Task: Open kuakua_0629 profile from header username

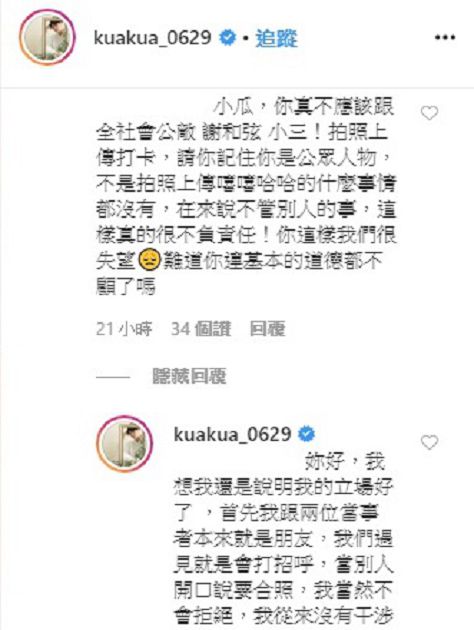Action: click(x=153, y=38)
